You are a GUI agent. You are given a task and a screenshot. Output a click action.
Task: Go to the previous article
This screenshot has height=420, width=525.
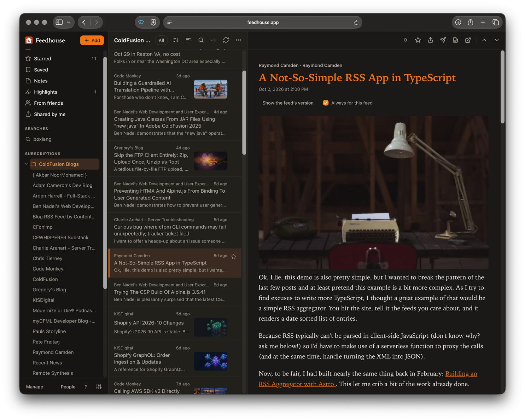pos(484,40)
